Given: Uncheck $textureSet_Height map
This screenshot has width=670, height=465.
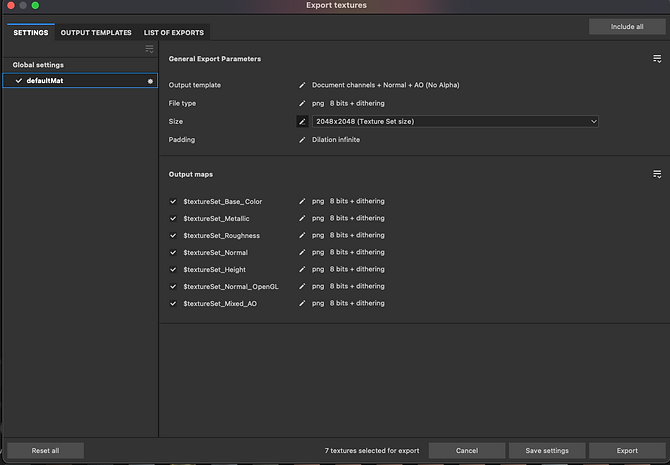Looking at the screenshot, I should (x=173, y=270).
